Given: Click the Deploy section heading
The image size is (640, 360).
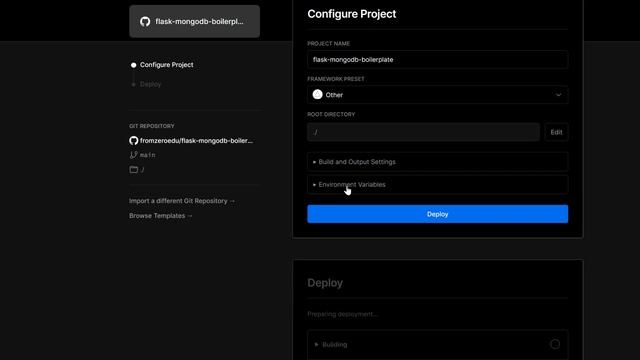Looking at the screenshot, I should tap(325, 283).
